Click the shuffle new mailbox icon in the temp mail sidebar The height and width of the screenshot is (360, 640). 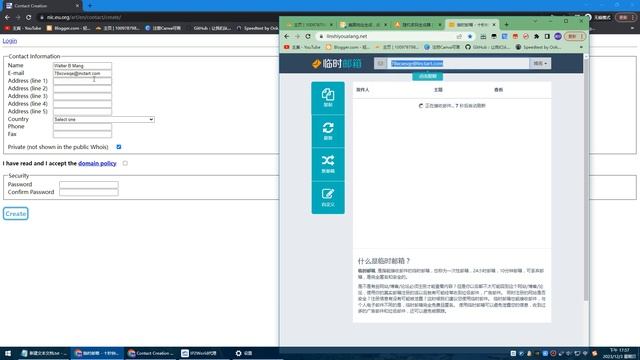(328, 164)
